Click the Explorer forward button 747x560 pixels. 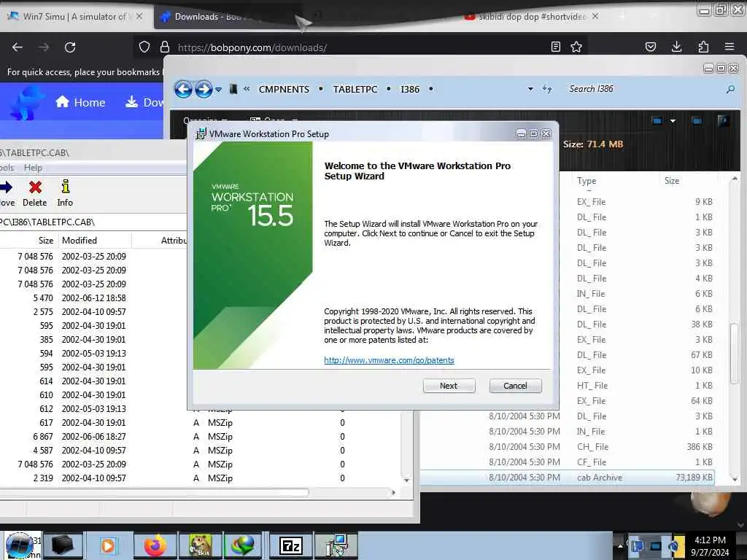[204, 89]
